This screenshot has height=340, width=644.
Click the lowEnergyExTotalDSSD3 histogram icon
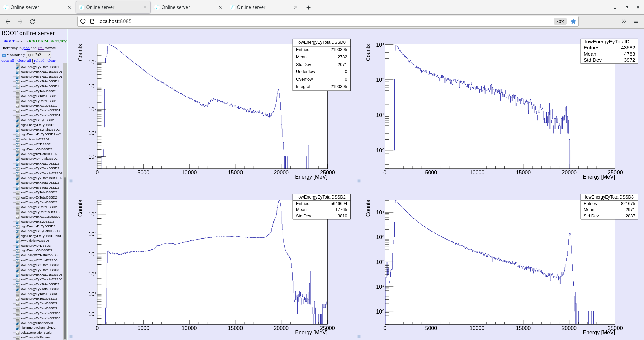coord(17,299)
